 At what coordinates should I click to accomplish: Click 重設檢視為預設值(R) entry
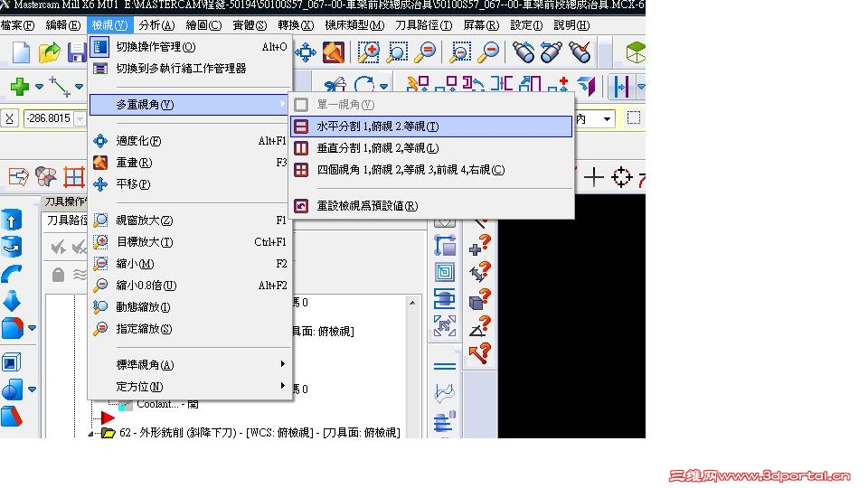(431, 206)
